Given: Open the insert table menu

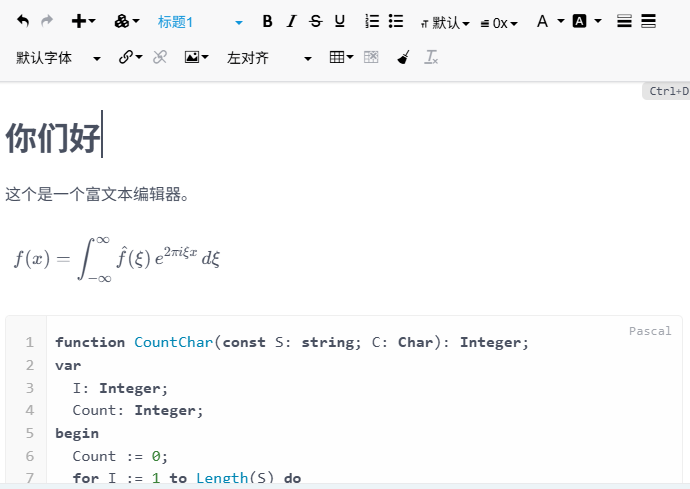Looking at the screenshot, I should (x=341, y=58).
